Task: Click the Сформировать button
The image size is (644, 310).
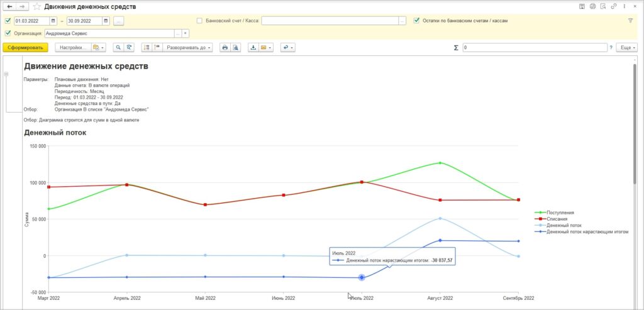Action: point(25,48)
